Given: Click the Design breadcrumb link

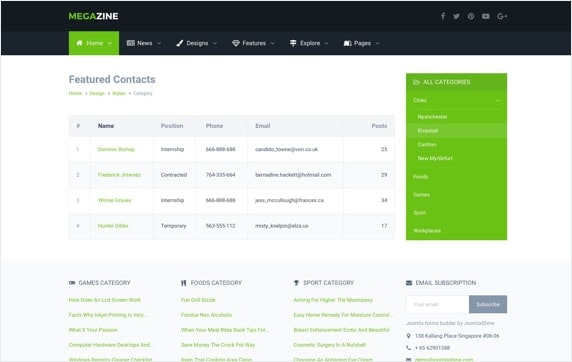Looking at the screenshot, I should point(97,93).
